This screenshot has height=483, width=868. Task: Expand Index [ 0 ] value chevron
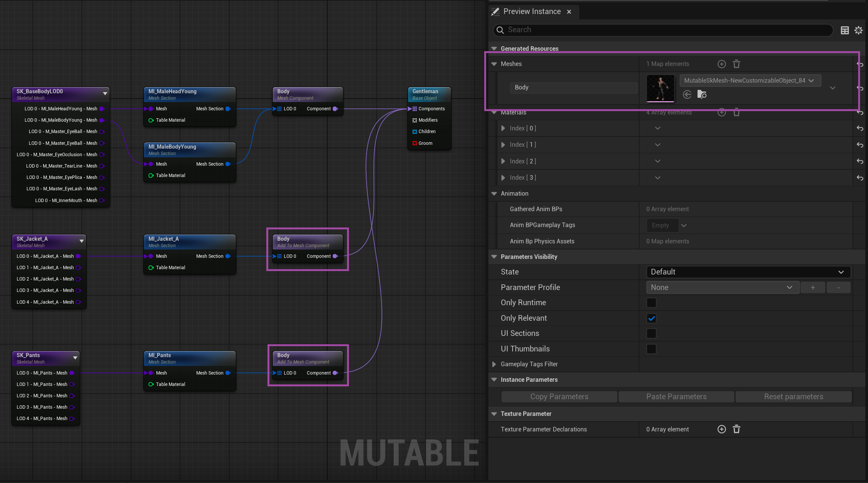point(658,129)
